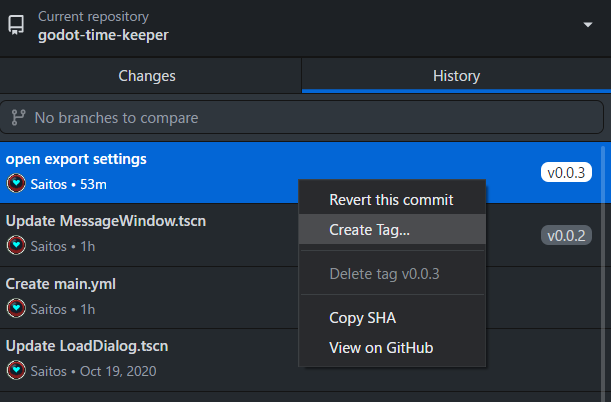Focus the No branches to compare field
Viewport: 611px width, 402px height.
302,117
